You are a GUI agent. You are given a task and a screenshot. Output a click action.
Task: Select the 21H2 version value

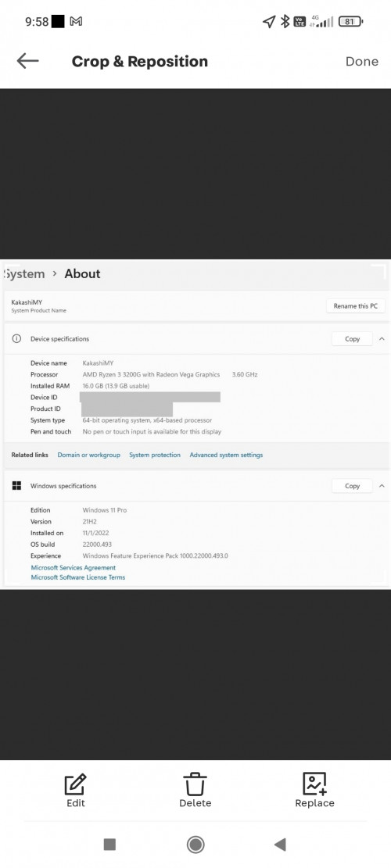pos(90,522)
